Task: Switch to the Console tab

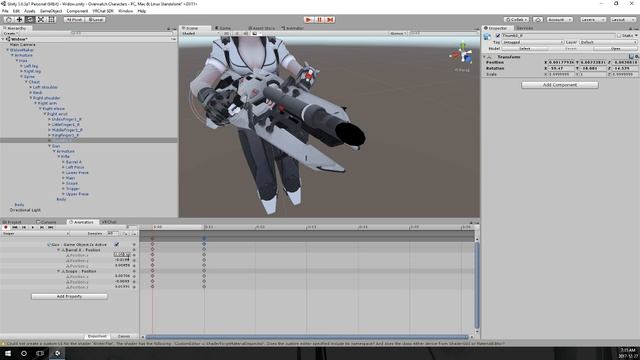Action: [47, 222]
